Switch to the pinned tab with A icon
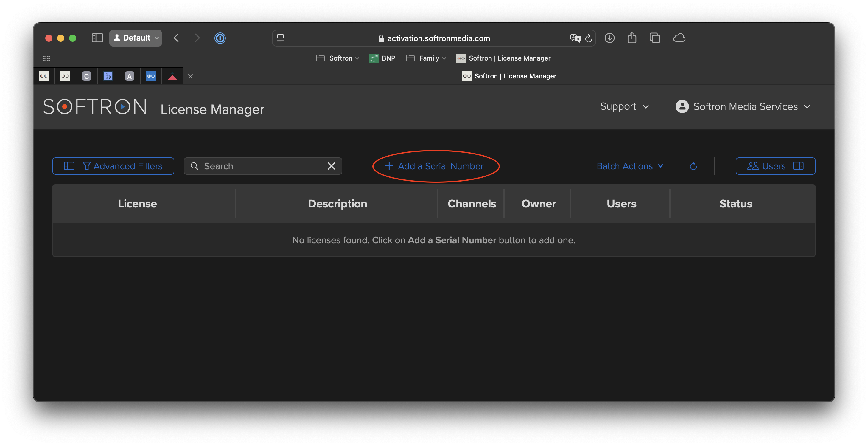868x446 pixels. pos(129,76)
